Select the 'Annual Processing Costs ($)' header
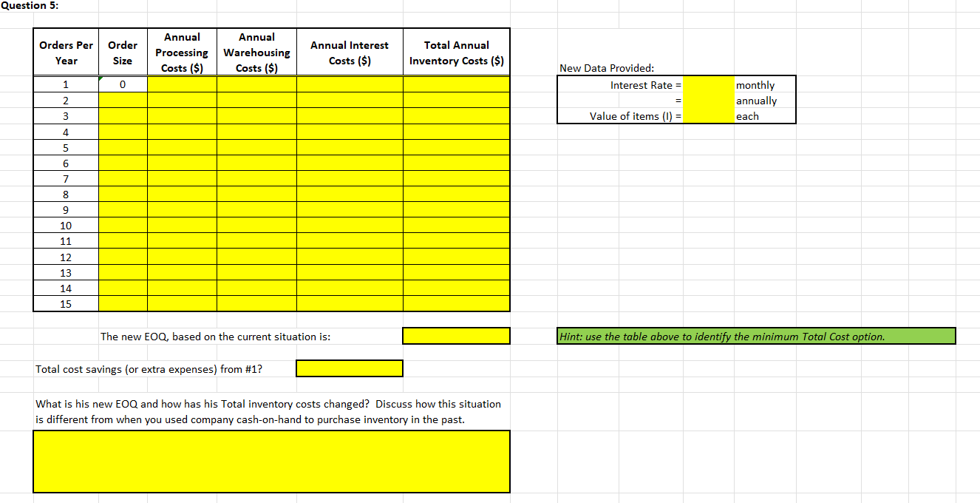980x503 pixels. 182,53
